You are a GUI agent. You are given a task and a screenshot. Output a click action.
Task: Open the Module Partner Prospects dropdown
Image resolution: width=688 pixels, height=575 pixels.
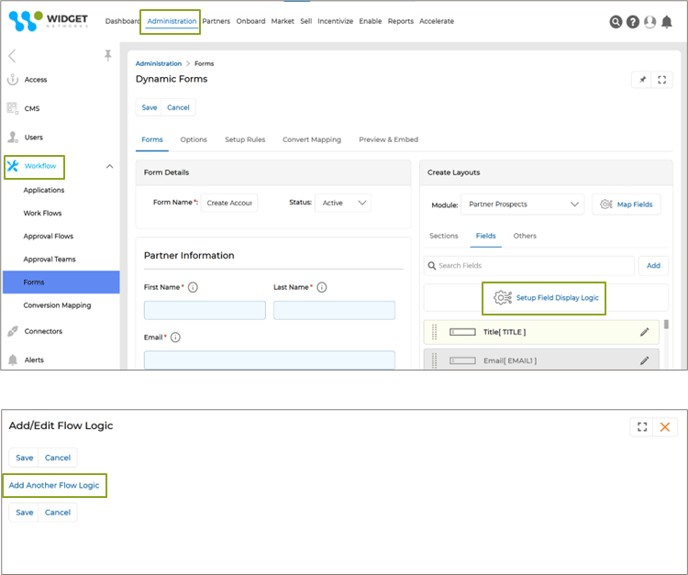click(x=522, y=204)
